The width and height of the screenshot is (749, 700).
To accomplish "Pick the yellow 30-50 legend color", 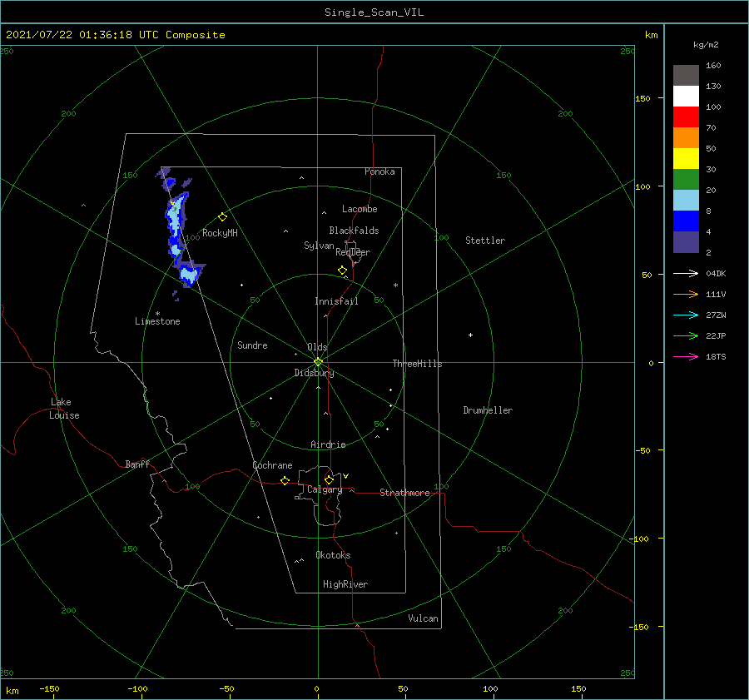I will 686,159.
